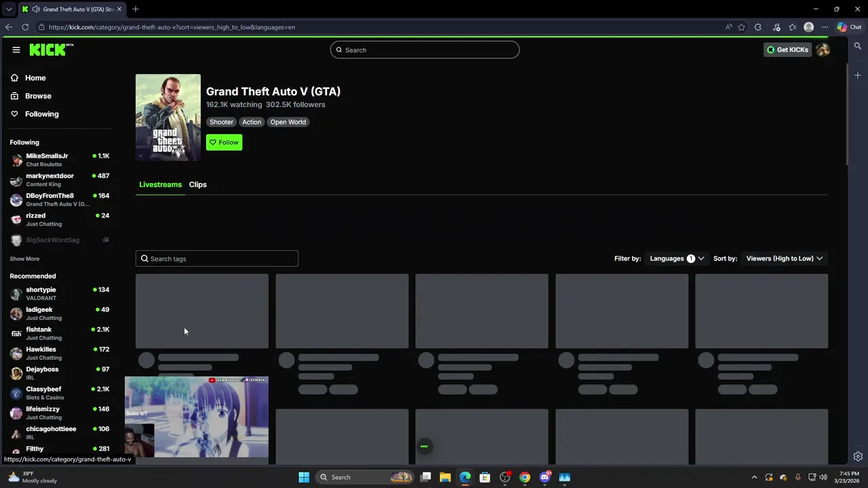Open Windows Start menu
The image size is (868, 488).
pos(304,477)
